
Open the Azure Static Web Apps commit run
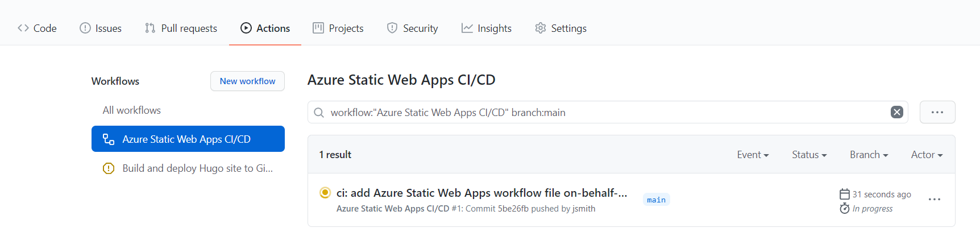481,193
